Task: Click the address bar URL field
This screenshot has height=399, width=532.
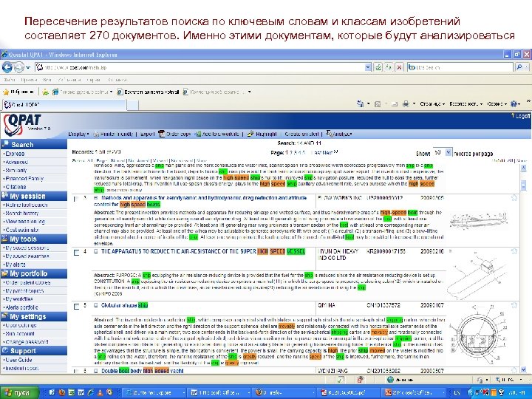Action: [x=200, y=67]
